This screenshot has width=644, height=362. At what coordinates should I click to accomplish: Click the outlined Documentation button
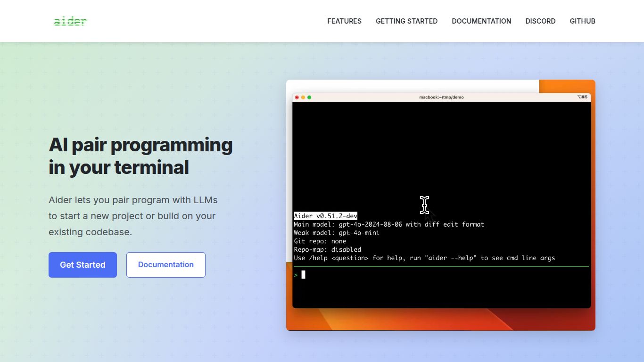(x=165, y=265)
